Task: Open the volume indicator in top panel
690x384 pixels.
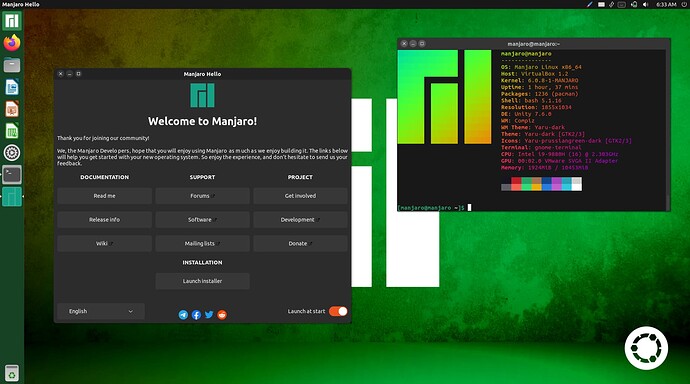Action: (x=646, y=4)
